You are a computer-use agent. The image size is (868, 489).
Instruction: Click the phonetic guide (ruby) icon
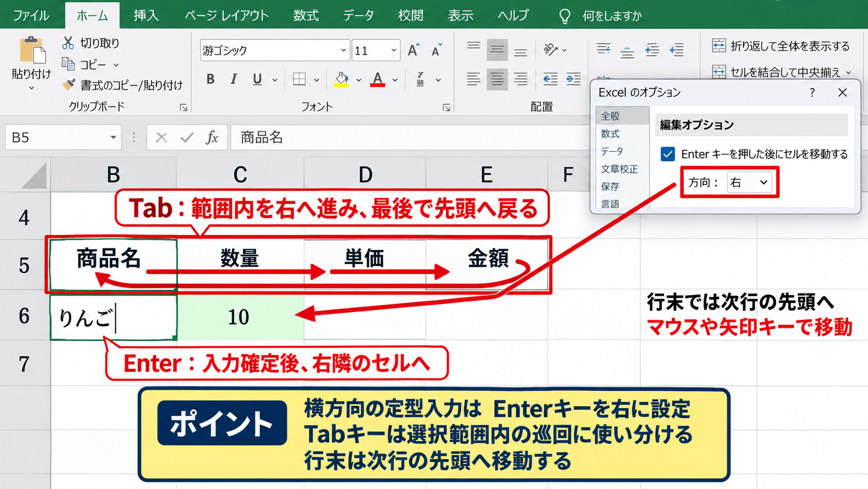421,79
